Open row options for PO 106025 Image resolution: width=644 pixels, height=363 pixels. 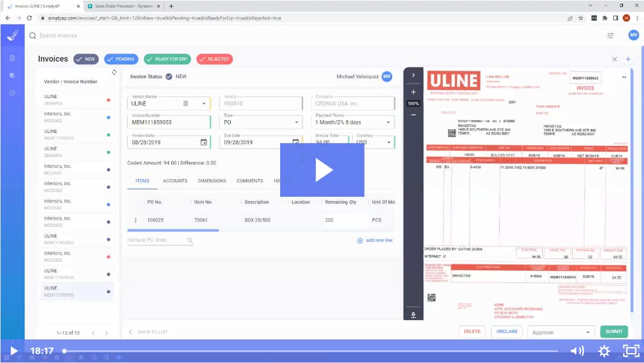(135, 220)
